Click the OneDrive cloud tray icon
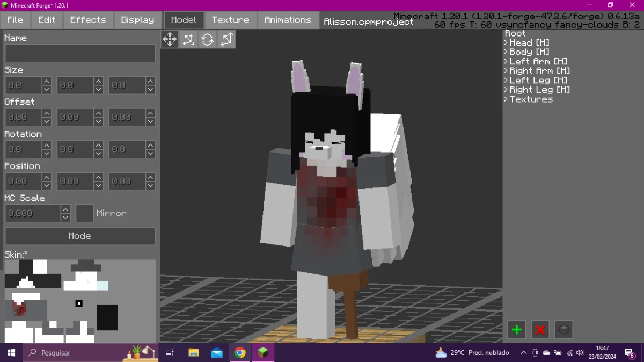Image resolution: width=644 pixels, height=362 pixels. point(546,353)
